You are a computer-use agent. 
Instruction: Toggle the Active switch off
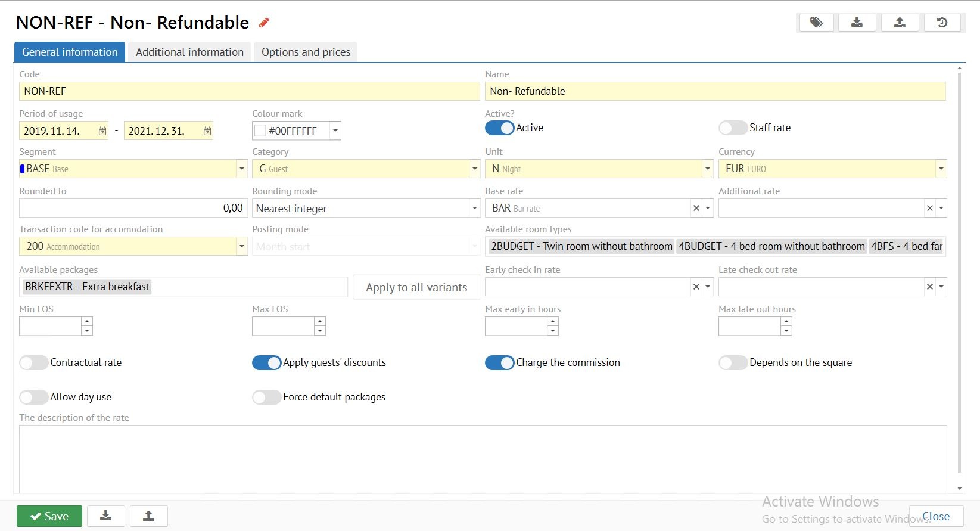(499, 128)
